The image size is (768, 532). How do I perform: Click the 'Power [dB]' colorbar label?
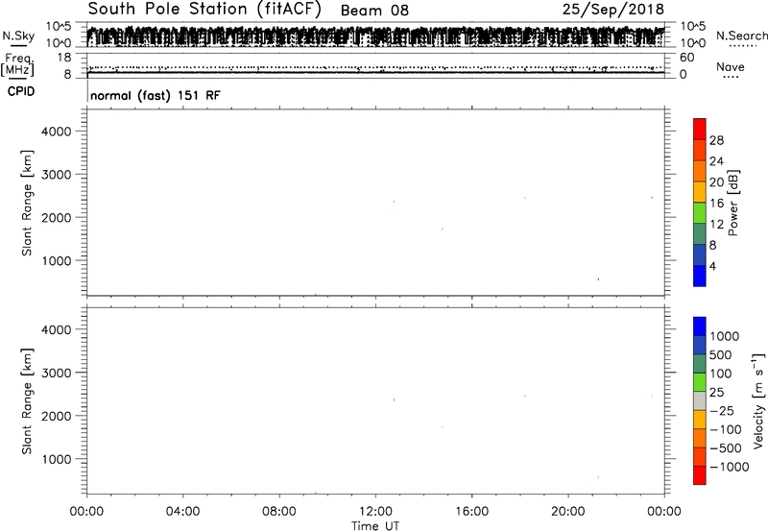733,203
